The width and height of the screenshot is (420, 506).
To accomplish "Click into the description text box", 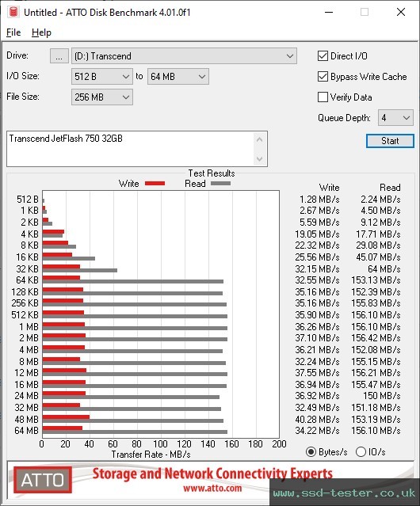I will (x=129, y=149).
